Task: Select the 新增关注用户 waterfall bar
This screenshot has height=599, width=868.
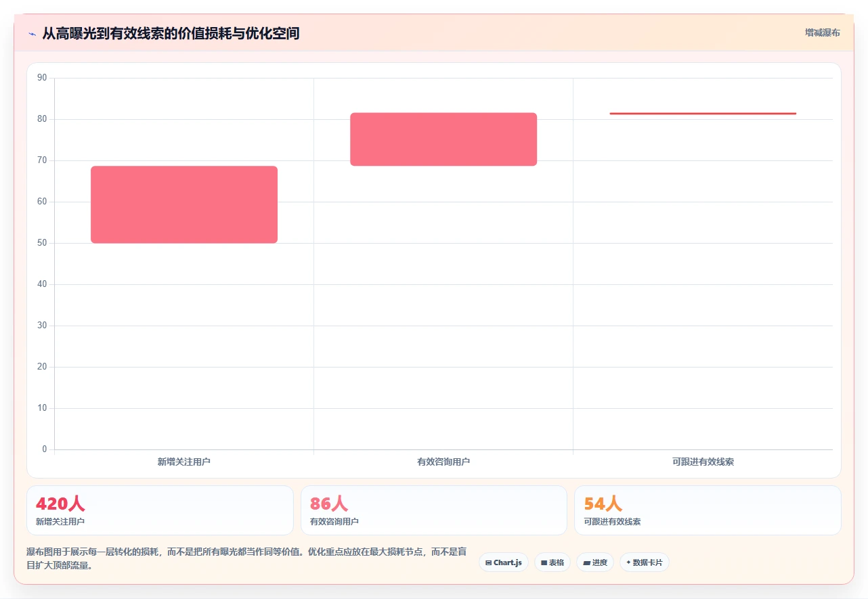Action: (184, 204)
